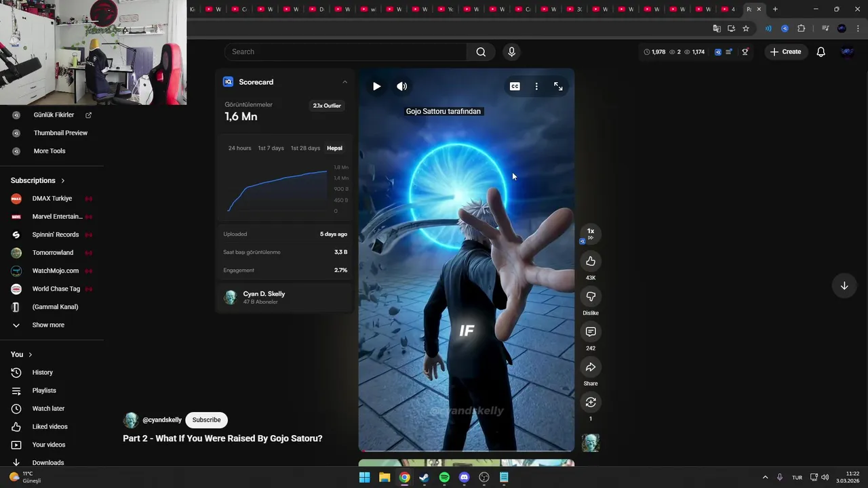The image size is (868, 488).
Task: Dislike the Short
Action: 591,296
